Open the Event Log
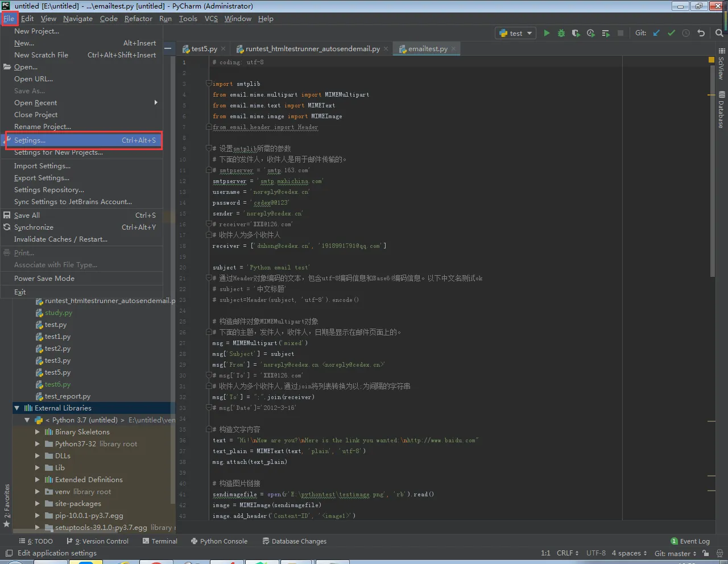This screenshot has width=728, height=564. tap(690, 541)
